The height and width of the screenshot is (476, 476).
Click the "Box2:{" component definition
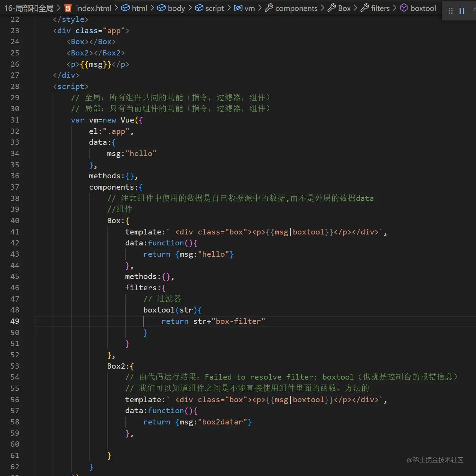click(120, 366)
